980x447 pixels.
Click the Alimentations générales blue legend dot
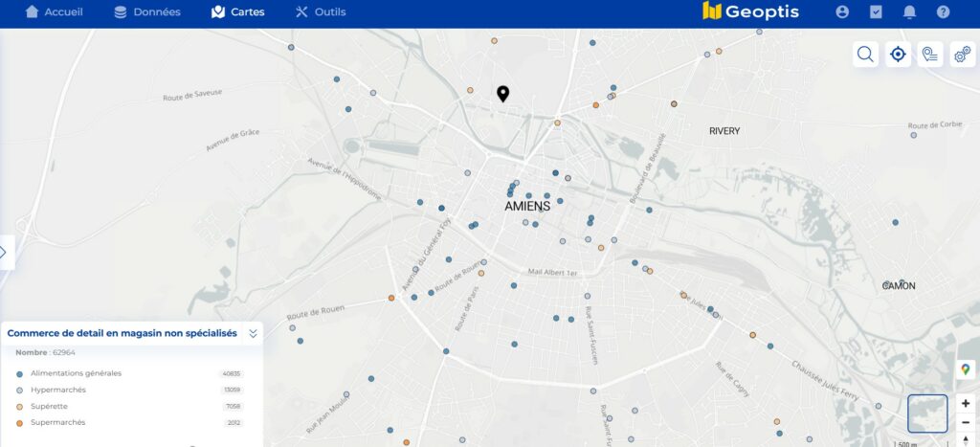(19, 374)
